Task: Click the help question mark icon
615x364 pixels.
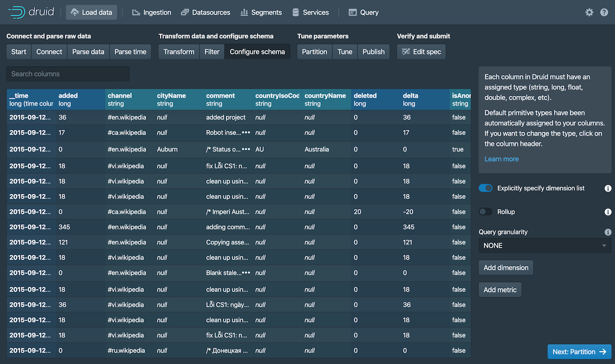Action: pos(604,12)
